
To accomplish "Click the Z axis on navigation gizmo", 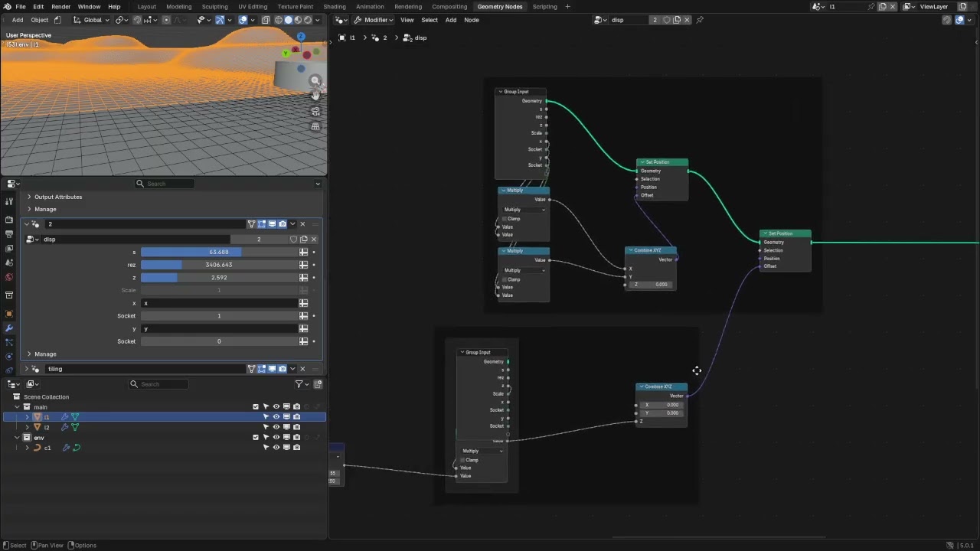I will [301, 37].
